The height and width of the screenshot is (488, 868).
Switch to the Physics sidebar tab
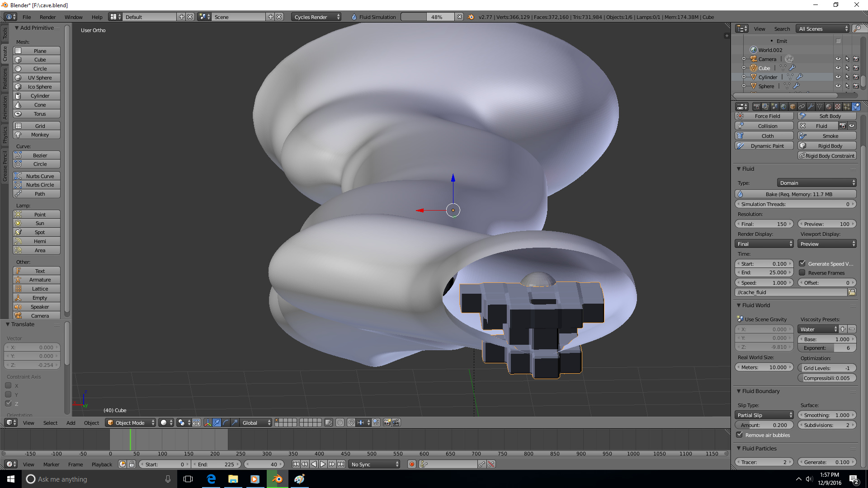(x=5, y=134)
